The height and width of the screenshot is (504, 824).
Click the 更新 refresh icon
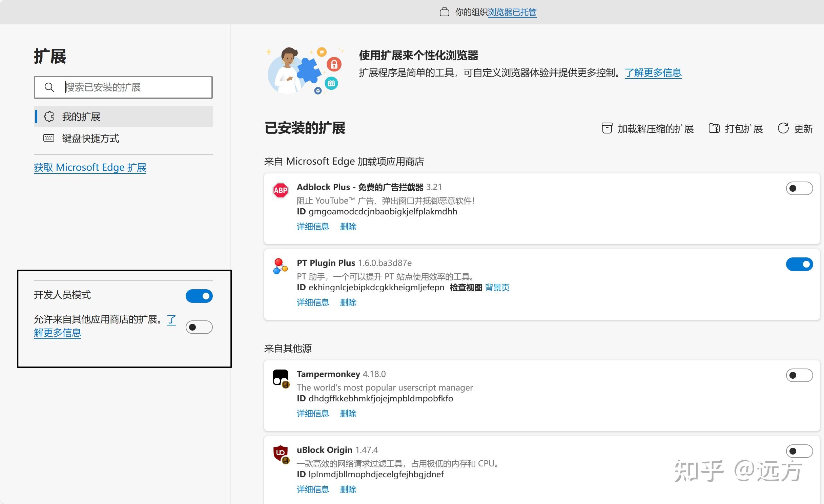tap(783, 129)
